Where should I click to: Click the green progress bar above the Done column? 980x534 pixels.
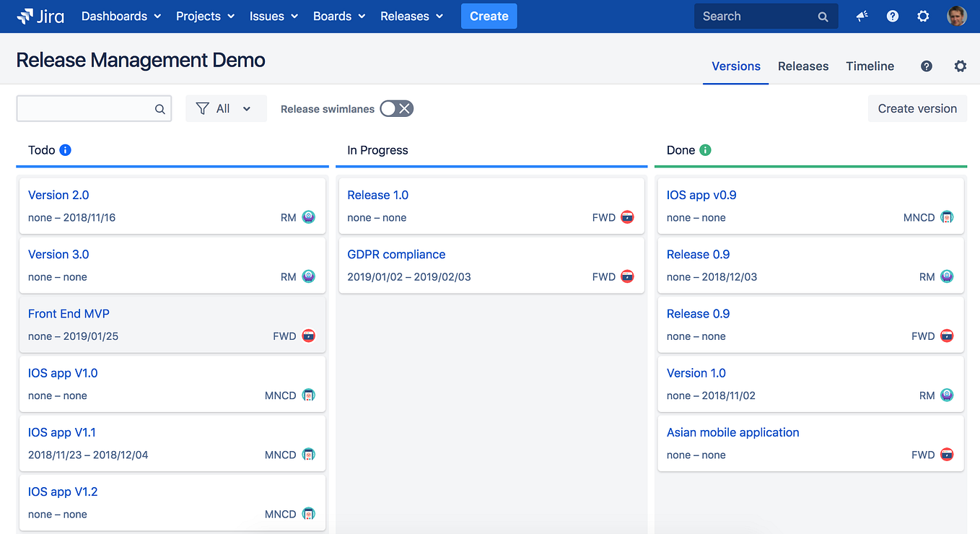810,167
